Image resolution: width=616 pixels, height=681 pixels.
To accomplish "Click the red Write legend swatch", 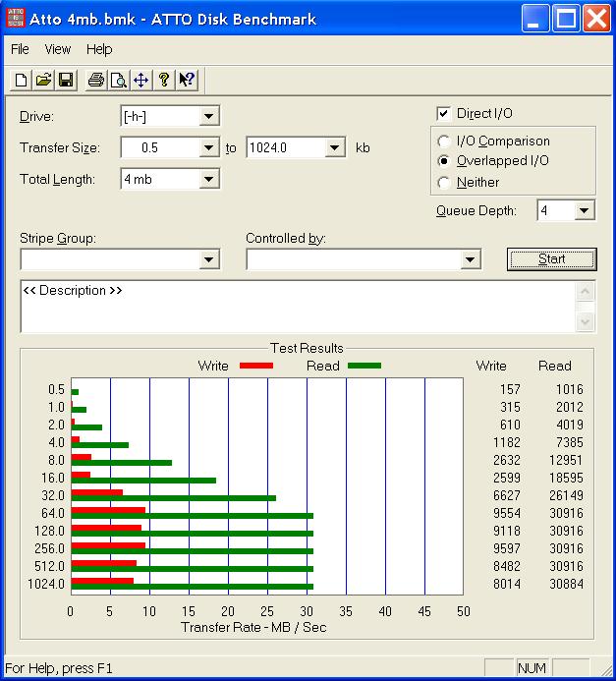I will 256,366.
